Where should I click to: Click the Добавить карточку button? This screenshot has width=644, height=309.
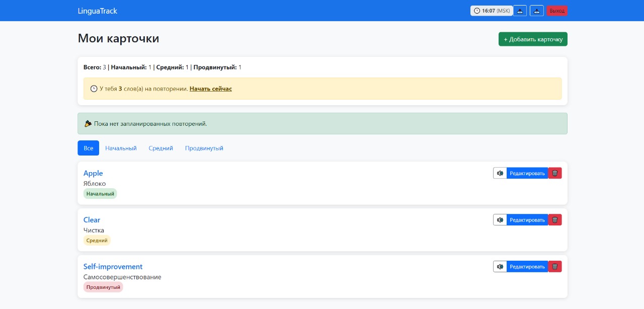[533, 39]
